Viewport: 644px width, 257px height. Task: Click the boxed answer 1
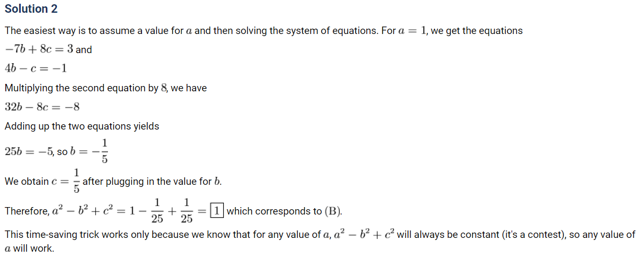pyautogui.click(x=217, y=211)
